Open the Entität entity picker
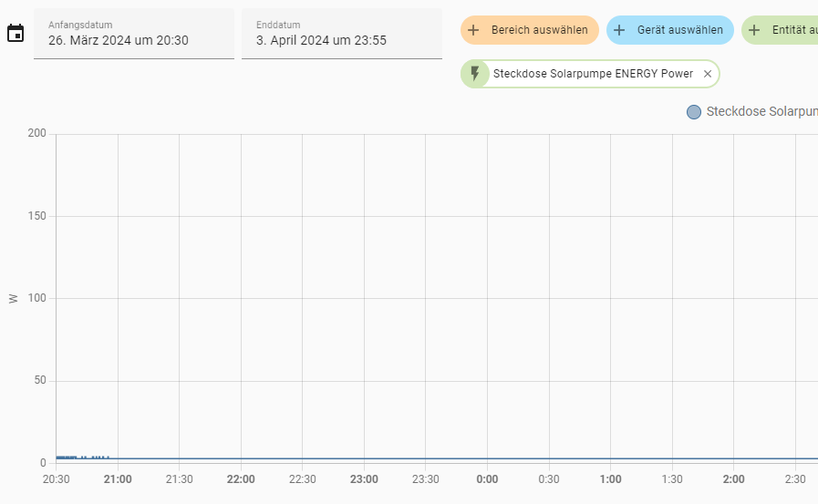 [x=793, y=30]
